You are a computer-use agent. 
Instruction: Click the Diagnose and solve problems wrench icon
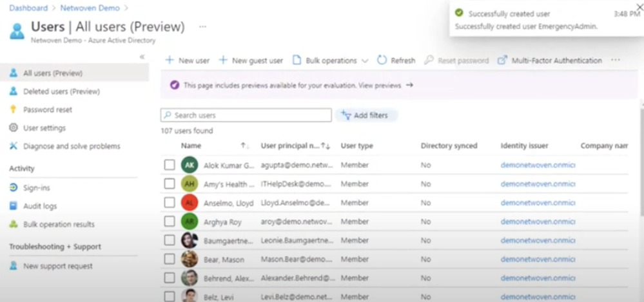[x=14, y=146]
